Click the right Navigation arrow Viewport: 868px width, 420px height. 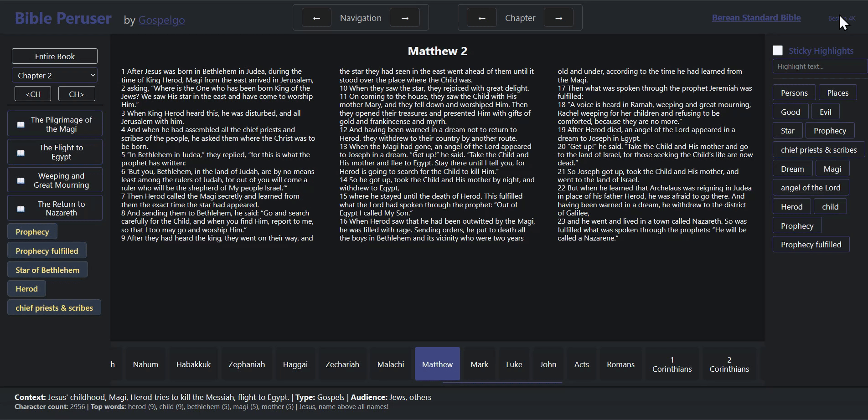coord(405,17)
